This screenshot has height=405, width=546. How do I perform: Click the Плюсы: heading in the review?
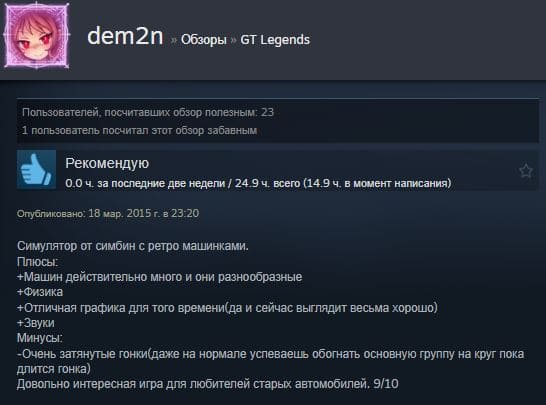point(37,262)
